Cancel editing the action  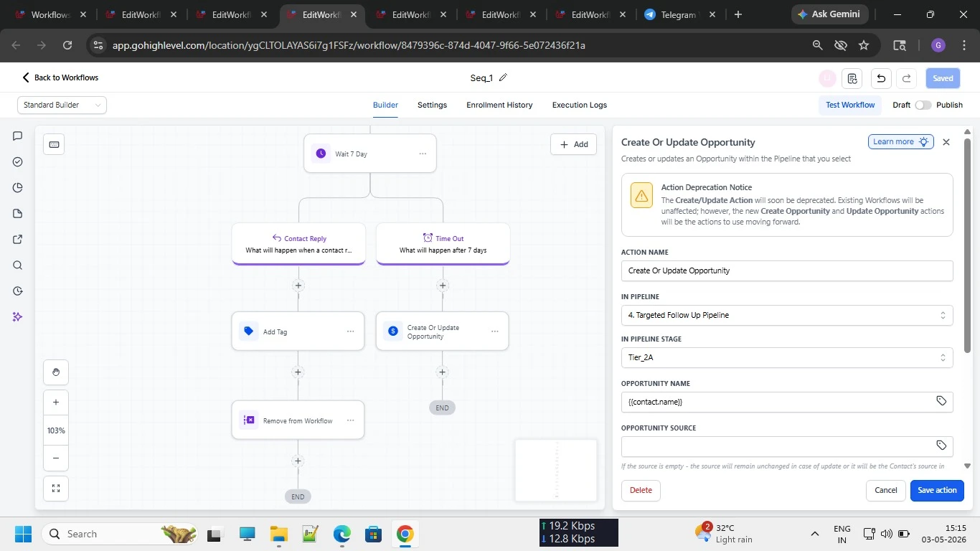click(886, 490)
